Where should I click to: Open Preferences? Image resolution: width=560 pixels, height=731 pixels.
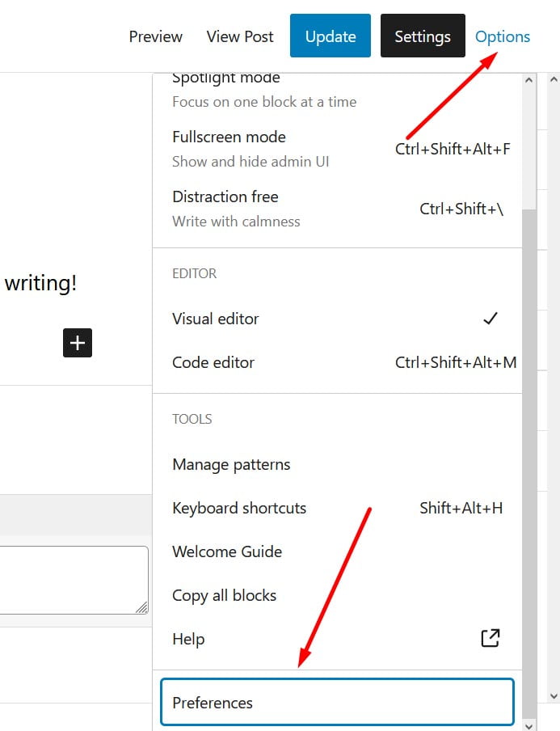click(x=337, y=702)
